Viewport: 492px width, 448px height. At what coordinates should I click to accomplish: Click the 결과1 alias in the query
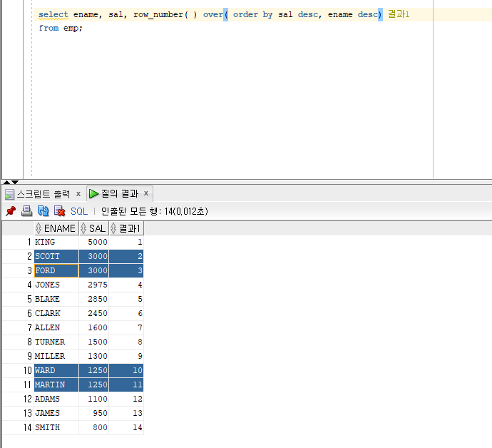(399, 14)
